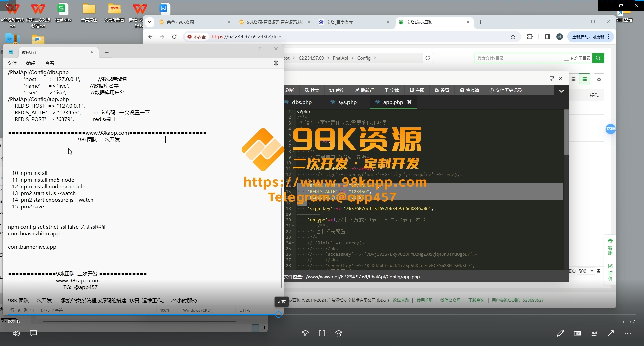Switch video to mini-player mode

577,333
